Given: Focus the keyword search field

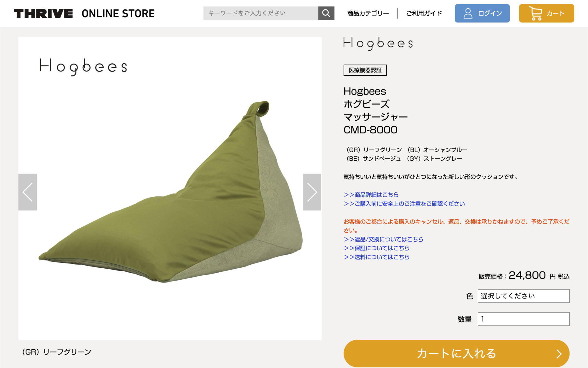Looking at the screenshot, I should [x=261, y=13].
